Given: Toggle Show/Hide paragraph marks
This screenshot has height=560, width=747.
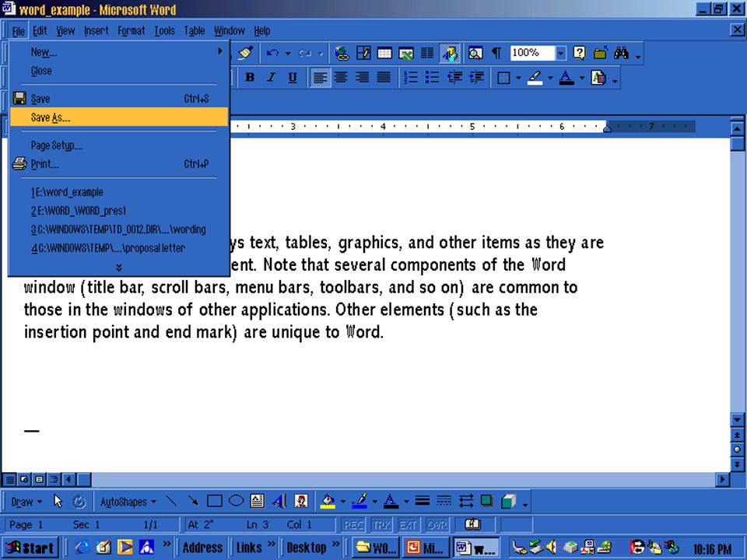Looking at the screenshot, I should (x=496, y=53).
